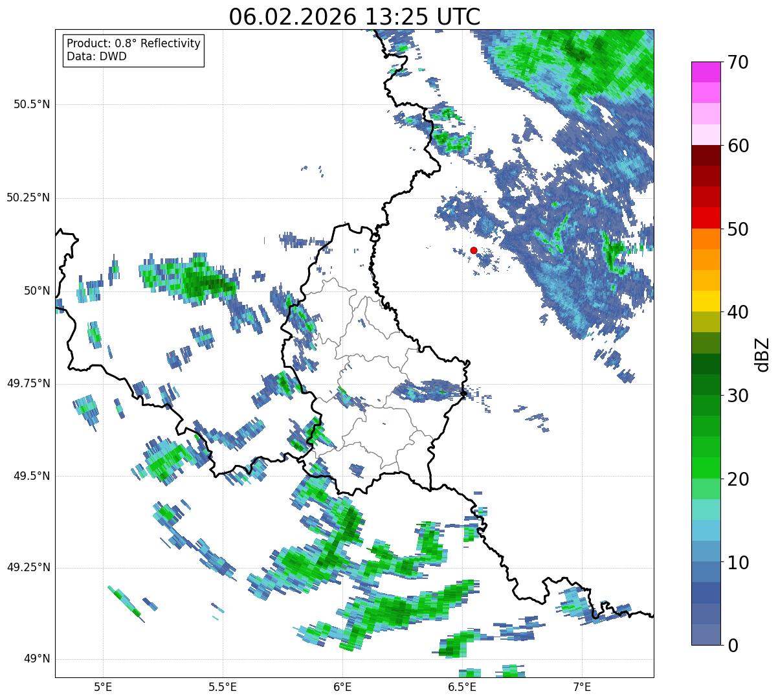Click the latitude label "50.25°N"

click(28, 198)
